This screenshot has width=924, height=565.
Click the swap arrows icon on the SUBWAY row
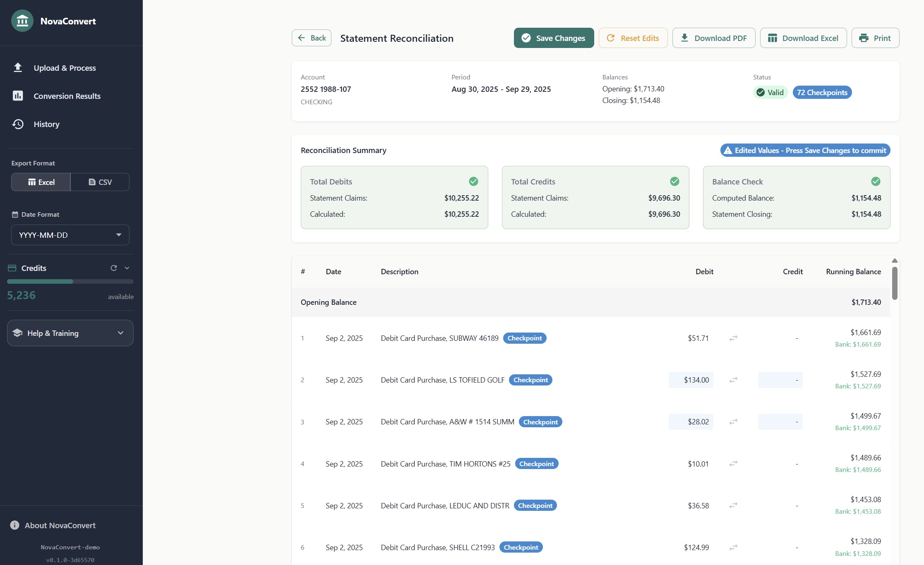click(733, 338)
